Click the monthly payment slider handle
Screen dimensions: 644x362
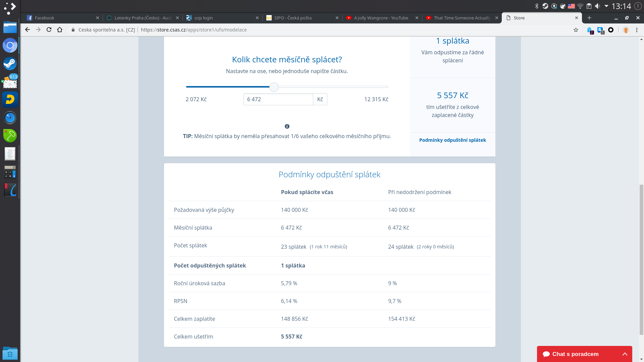[x=274, y=87]
